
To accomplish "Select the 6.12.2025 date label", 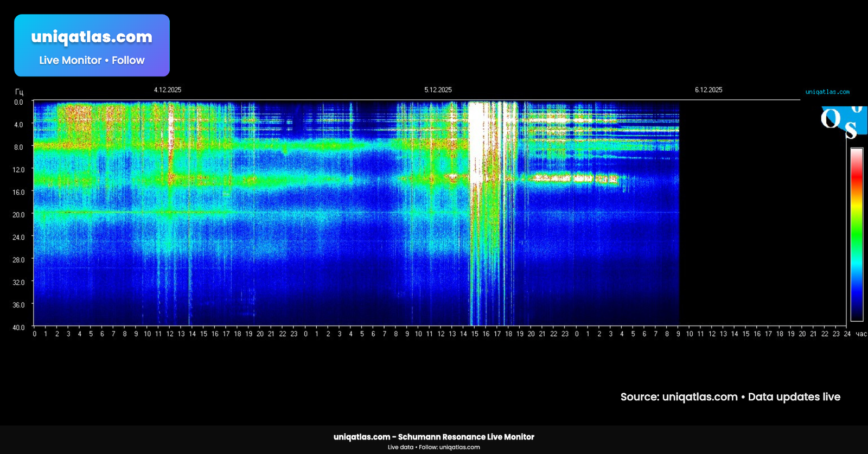I will 709,90.
